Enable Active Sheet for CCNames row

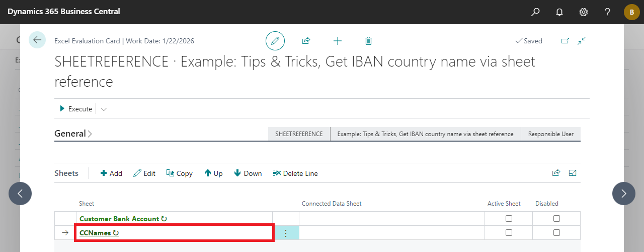[x=509, y=233]
